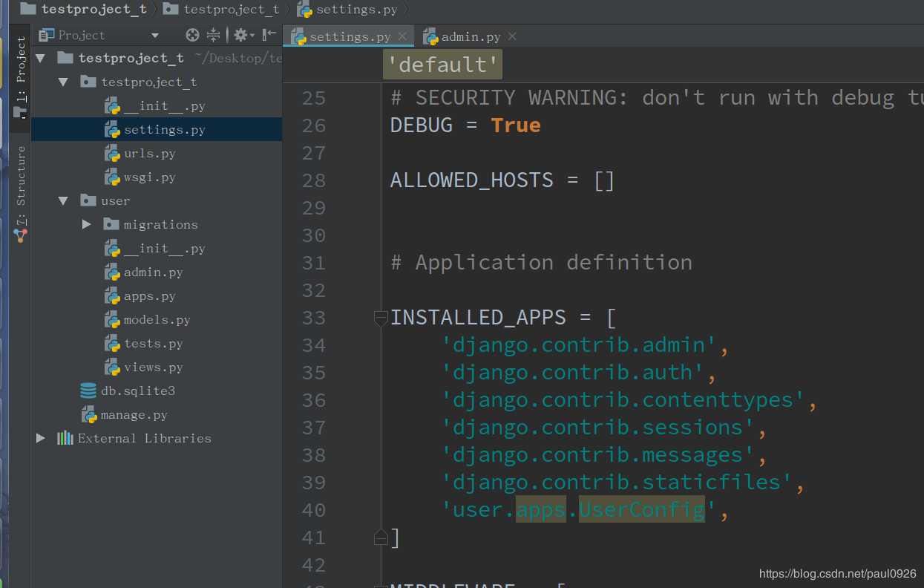Image resolution: width=924 pixels, height=588 pixels.
Task: Select views.py in project tree
Action: 157,367
